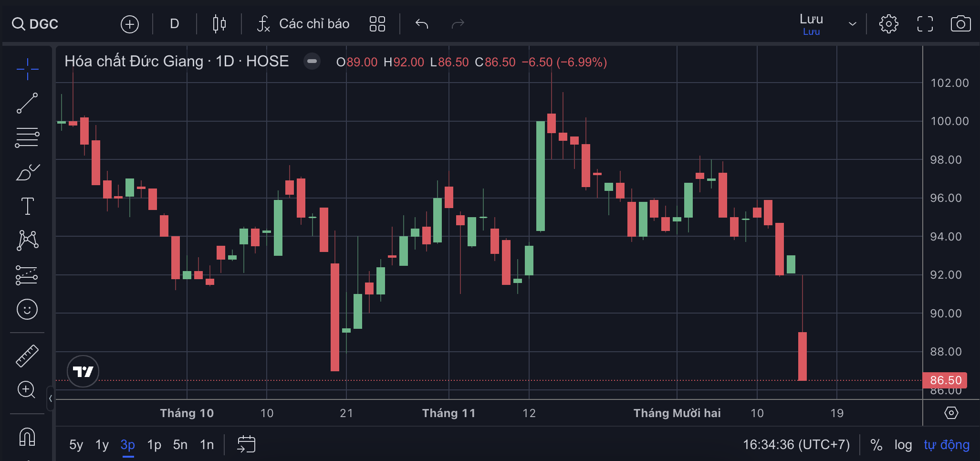Open the emoji icons tool

27,310
